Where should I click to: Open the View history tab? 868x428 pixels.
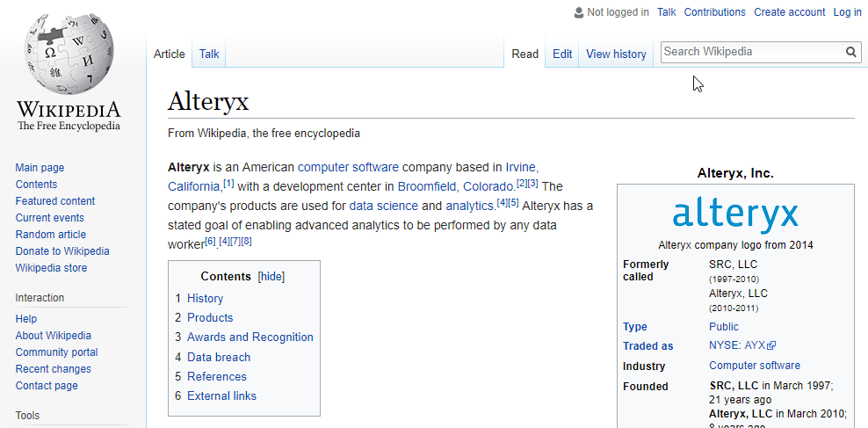[x=616, y=54]
